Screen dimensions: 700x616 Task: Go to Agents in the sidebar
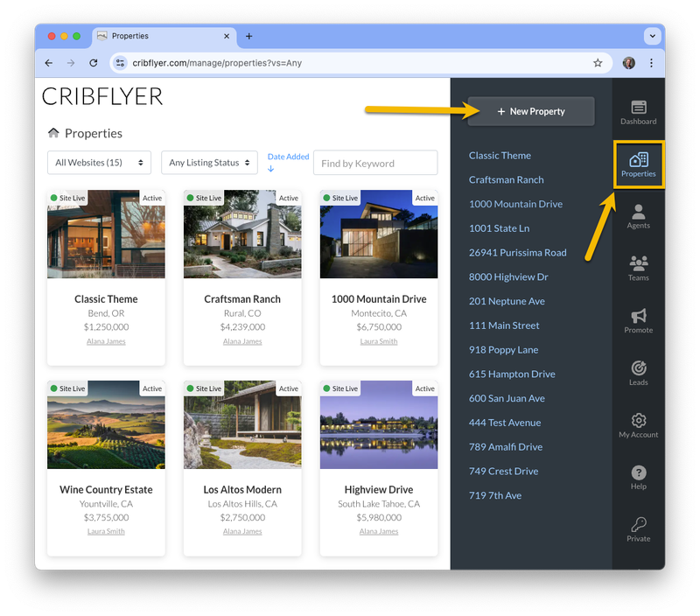tap(638, 216)
